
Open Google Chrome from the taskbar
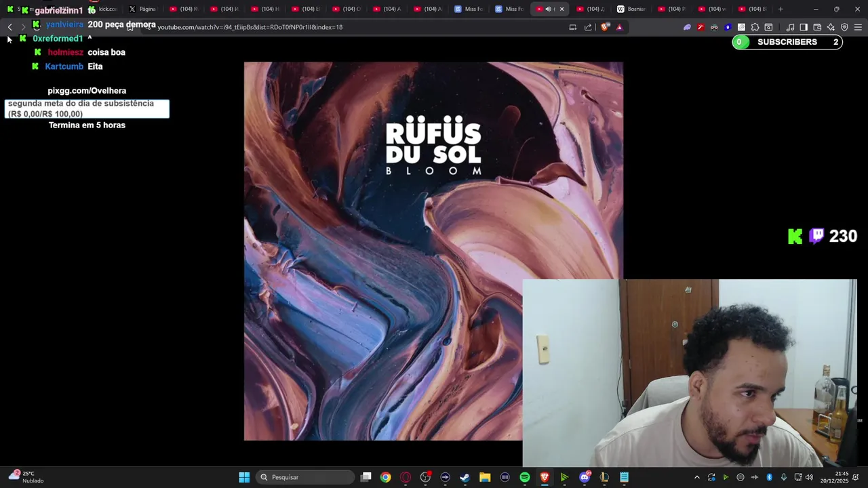(x=385, y=477)
